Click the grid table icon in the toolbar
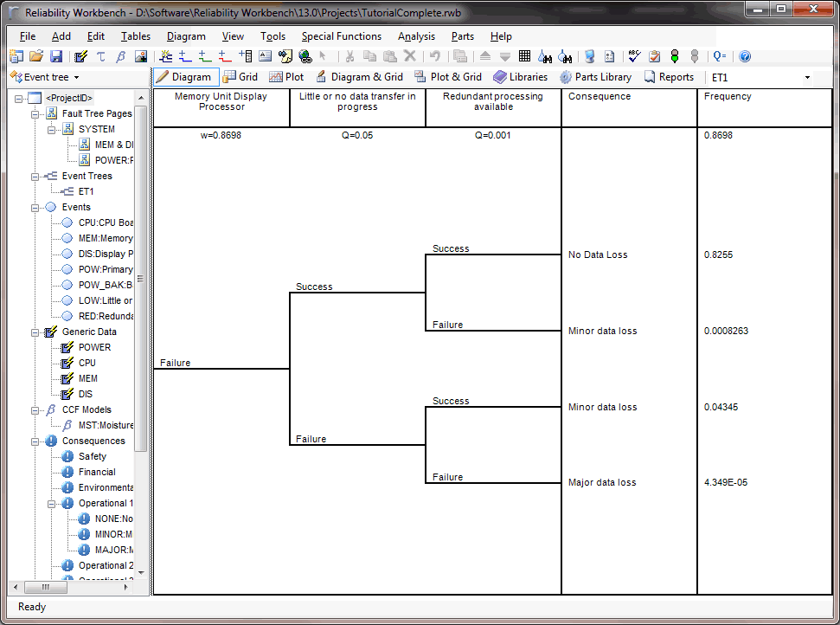The image size is (840, 625). [525, 56]
